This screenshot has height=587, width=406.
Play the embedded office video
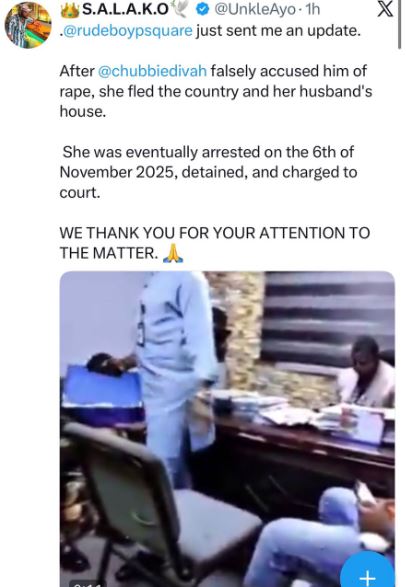(227, 429)
